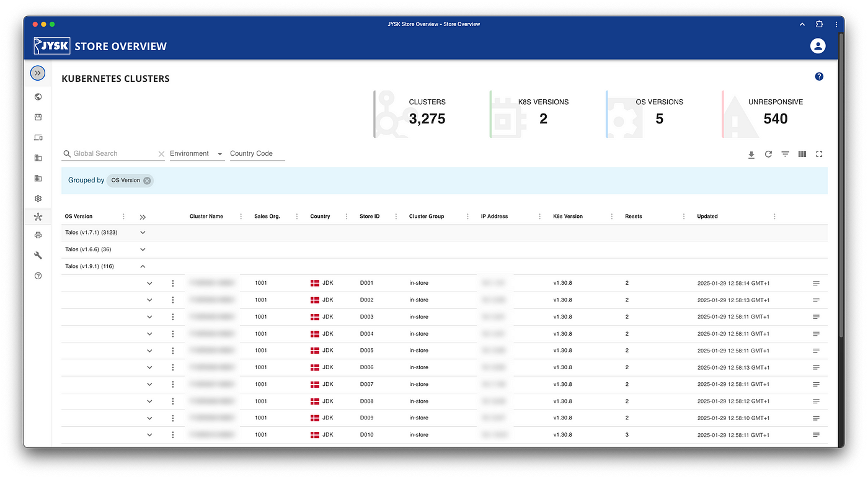Viewport: 868px width, 479px height.
Task: Open Cluster Name column menu
Action: [241, 217]
